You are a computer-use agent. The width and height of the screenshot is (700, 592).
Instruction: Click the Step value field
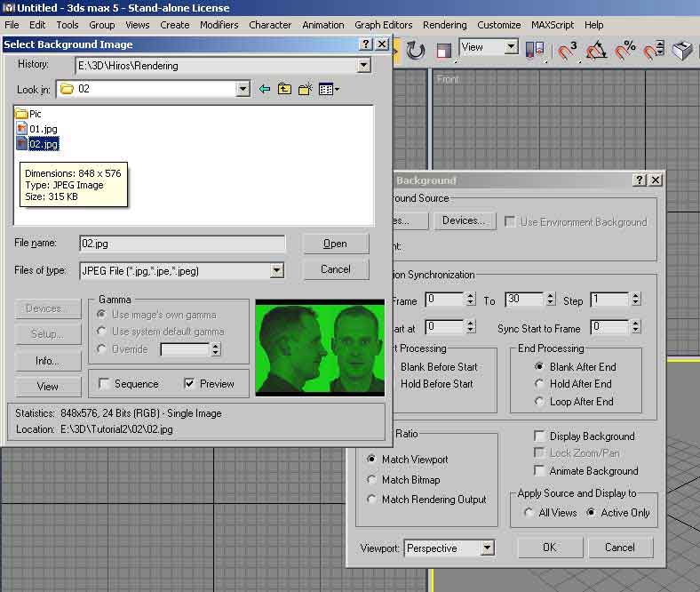pos(609,299)
